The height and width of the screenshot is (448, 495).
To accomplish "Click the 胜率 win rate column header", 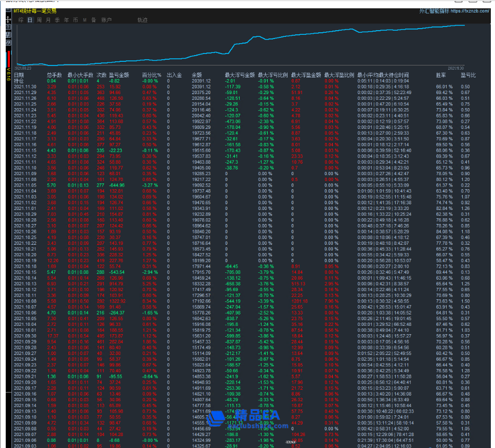I will coord(440,75).
